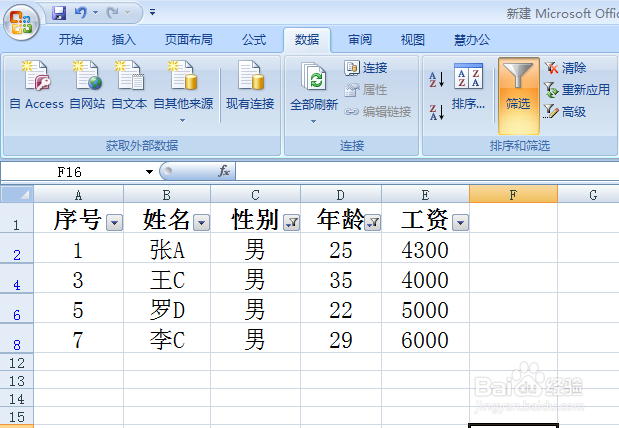The width and height of the screenshot is (619, 428).
Task: Click the cell containing 李C
Action: coord(167,338)
